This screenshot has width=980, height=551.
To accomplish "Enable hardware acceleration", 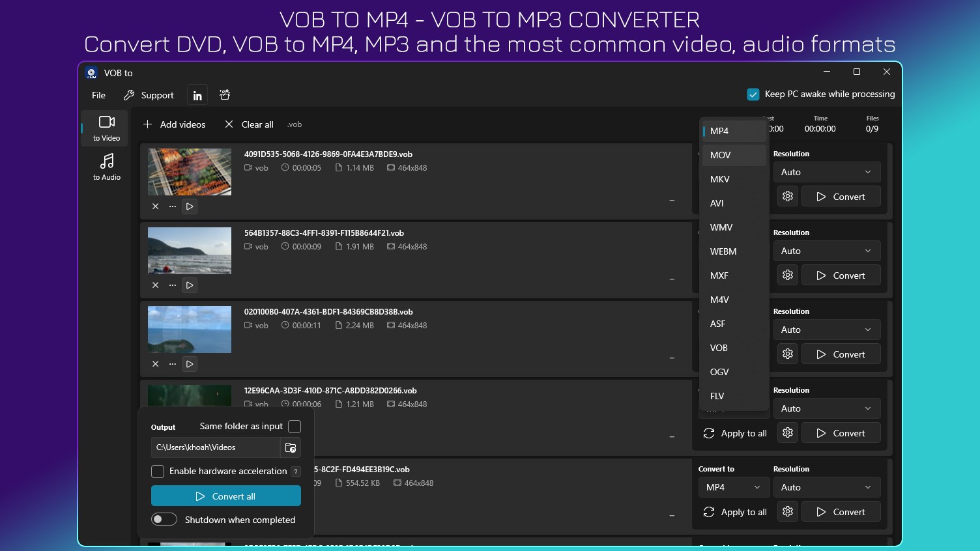I will (157, 471).
